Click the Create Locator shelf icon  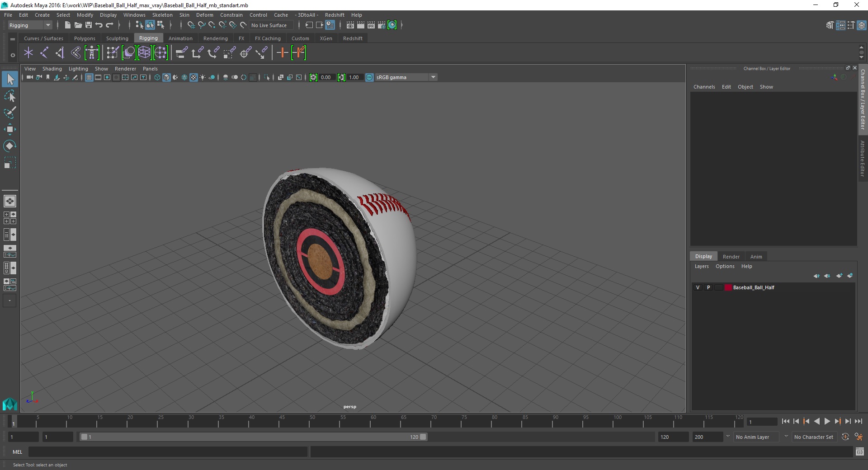point(28,53)
